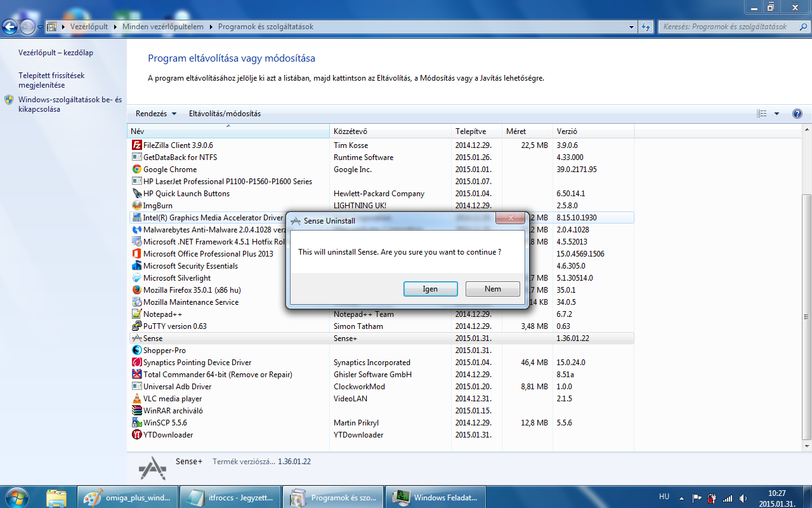This screenshot has width=812, height=508.
Task: Click the Google Chrome icon in program list
Action: (x=136, y=170)
